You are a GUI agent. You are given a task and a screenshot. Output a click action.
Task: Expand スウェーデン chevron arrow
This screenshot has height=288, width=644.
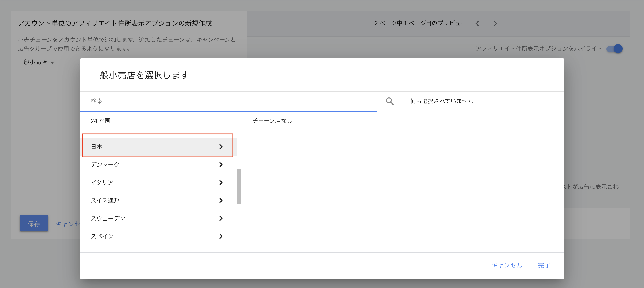click(221, 218)
